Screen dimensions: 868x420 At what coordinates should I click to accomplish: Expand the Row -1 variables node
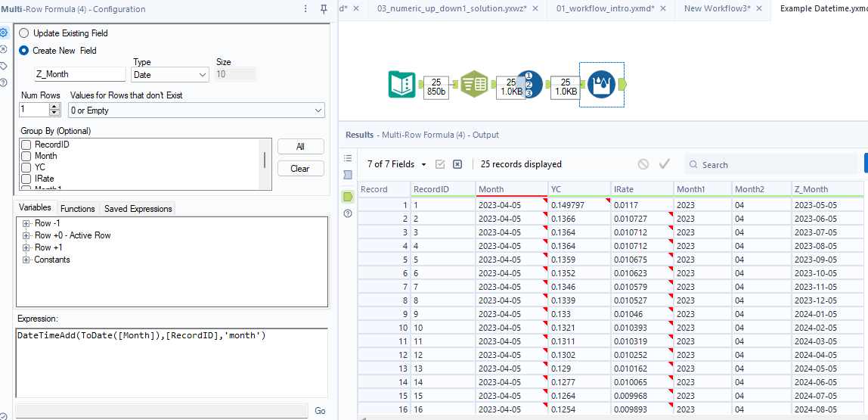26,223
